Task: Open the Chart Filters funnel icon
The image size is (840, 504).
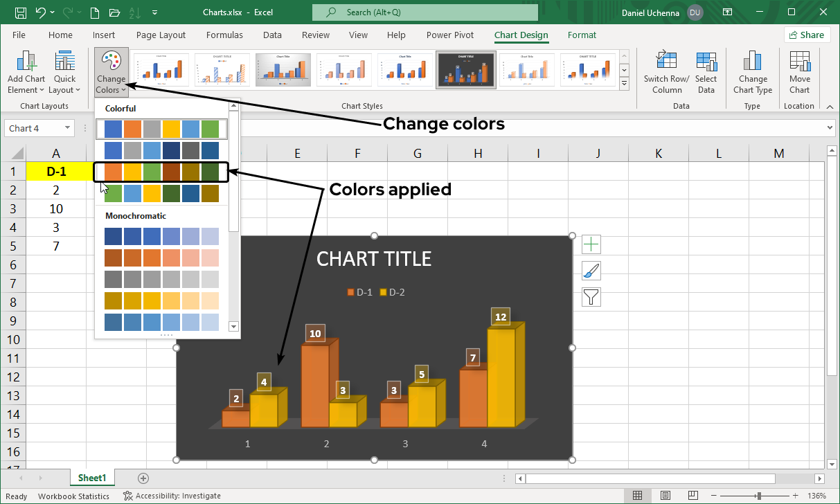Action: pos(591,297)
